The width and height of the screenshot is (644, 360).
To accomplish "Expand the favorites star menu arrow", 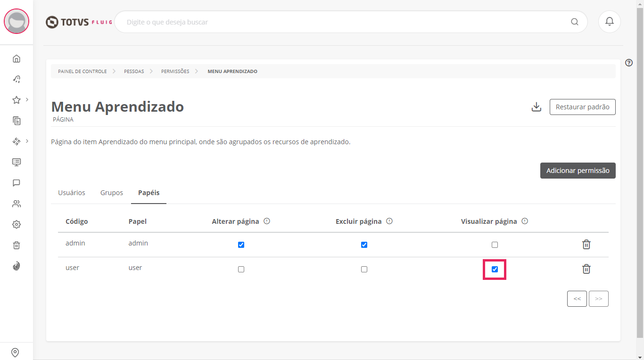I will 27,99.
